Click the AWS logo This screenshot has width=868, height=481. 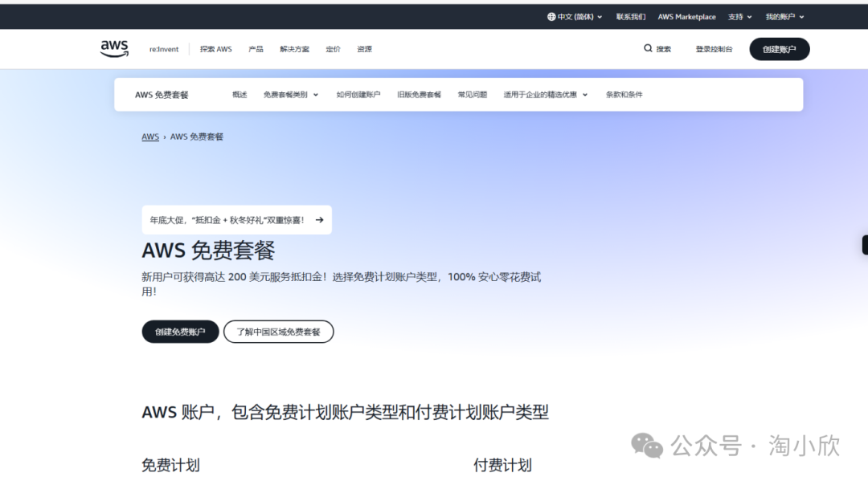113,49
